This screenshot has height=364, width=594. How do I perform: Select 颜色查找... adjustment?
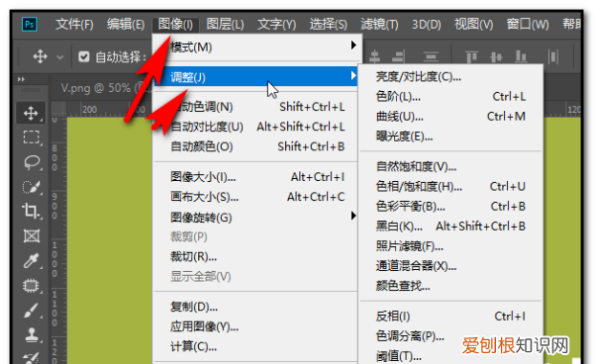[x=450, y=286]
